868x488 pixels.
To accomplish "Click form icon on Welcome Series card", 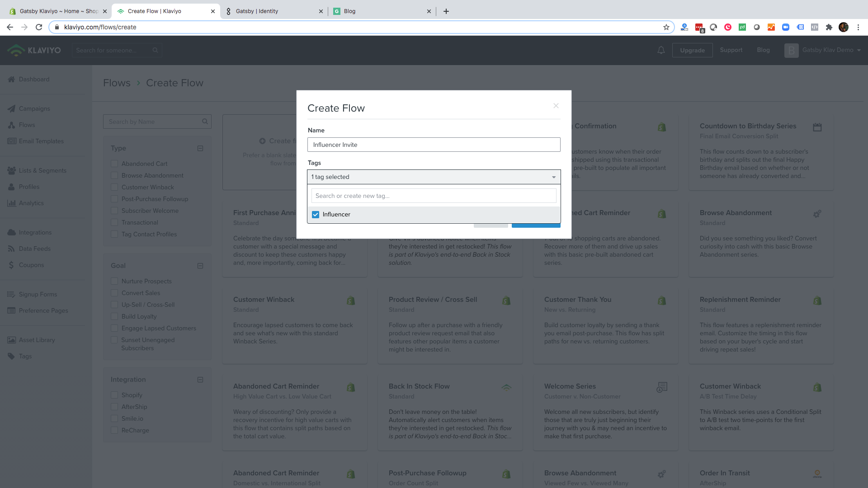I will 662,387.
